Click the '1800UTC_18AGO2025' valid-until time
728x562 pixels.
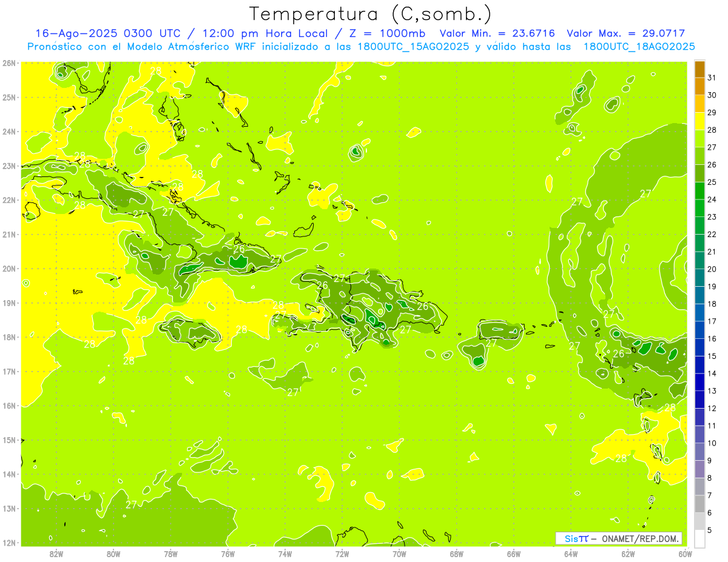638,47
